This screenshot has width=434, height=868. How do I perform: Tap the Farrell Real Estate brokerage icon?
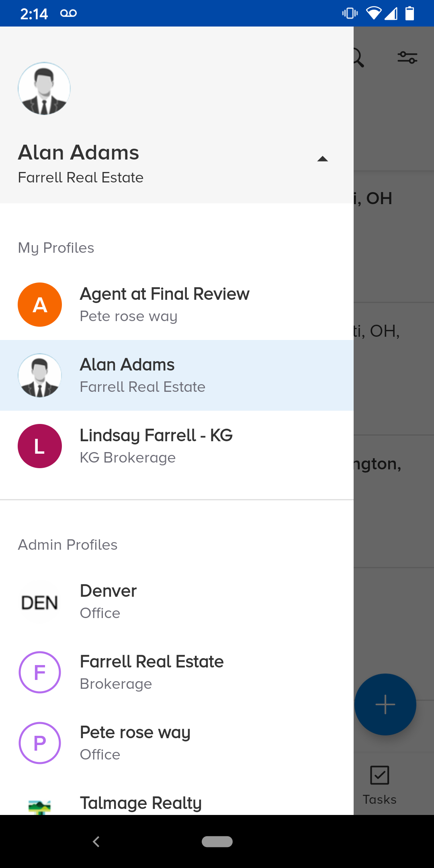click(39, 672)
